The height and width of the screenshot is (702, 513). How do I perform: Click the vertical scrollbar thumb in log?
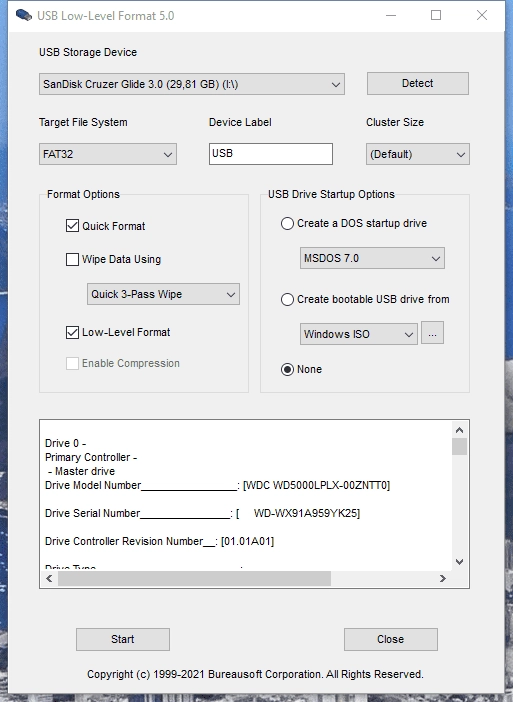[x=459, y=446]
